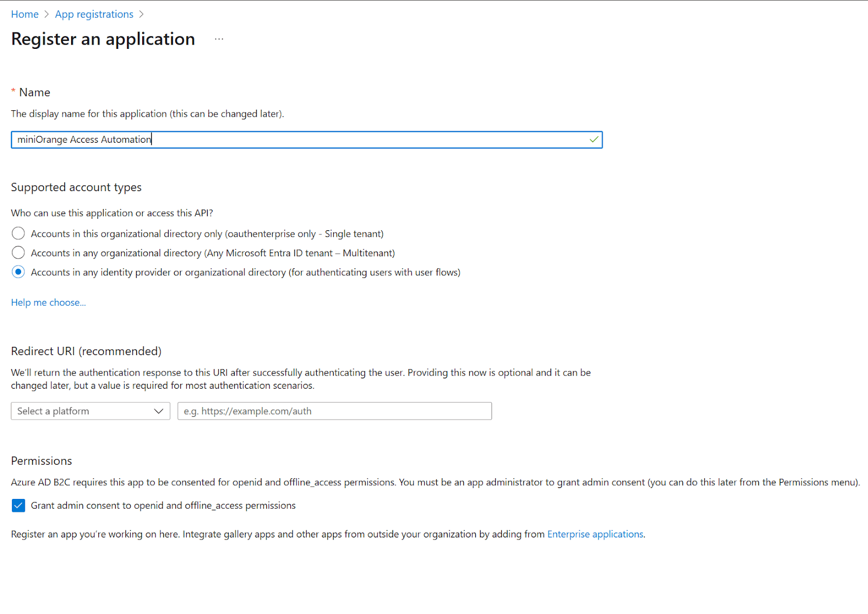Select Single tenant organizational directory option

pyautogui.click(x=18, y=233)
